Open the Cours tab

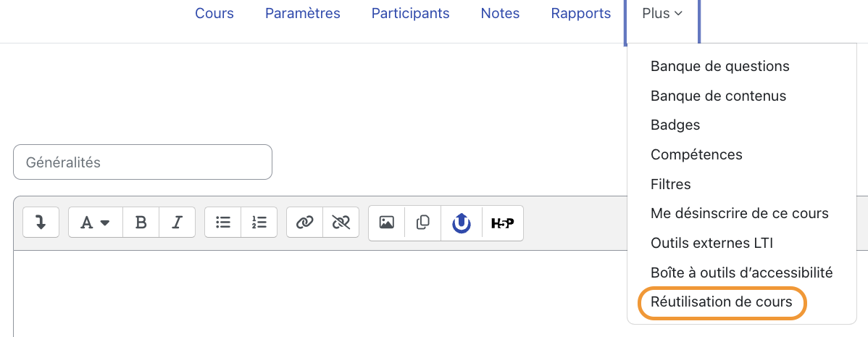pos(214,13)
